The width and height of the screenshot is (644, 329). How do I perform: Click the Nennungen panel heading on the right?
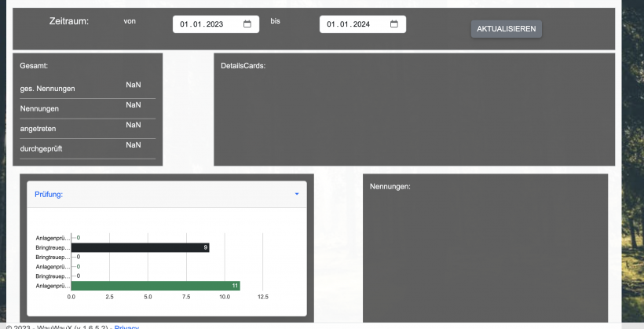click(390, 186)
